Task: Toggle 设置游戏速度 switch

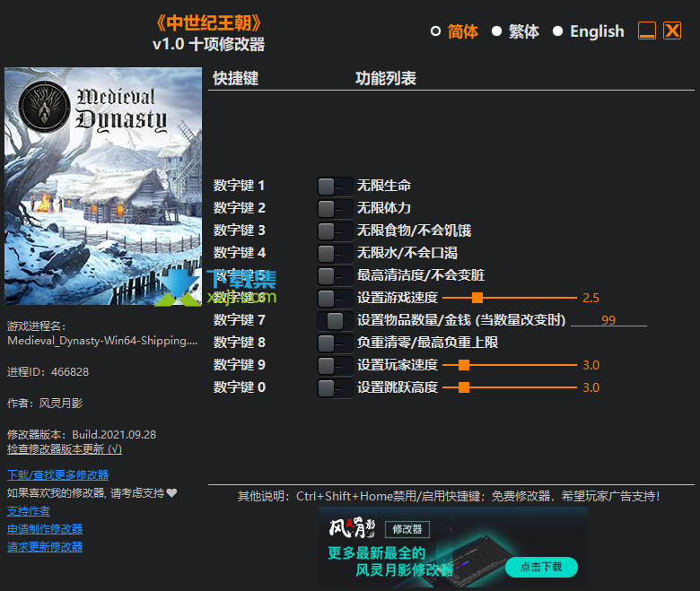Action: 335,299
